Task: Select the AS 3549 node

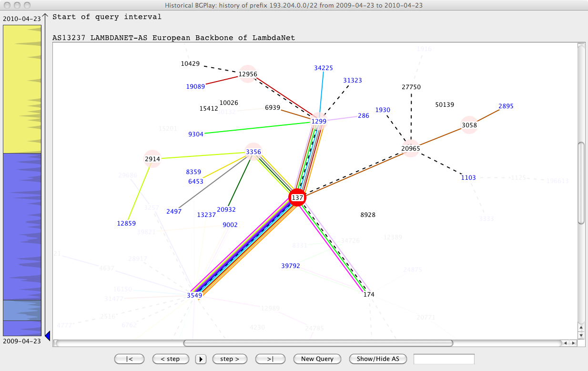Action: (x=194, y=295)
